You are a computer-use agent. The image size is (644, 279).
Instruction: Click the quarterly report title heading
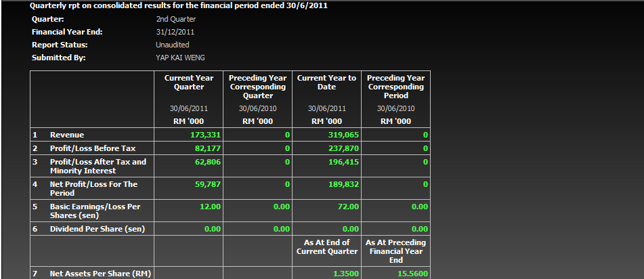coord(179,6)
